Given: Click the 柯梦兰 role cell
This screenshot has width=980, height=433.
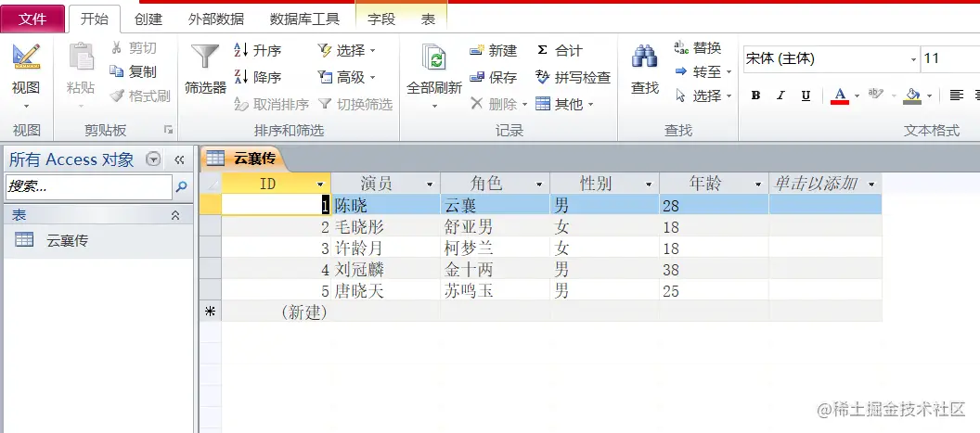Looking at the screenshot, I should [495, 248].
